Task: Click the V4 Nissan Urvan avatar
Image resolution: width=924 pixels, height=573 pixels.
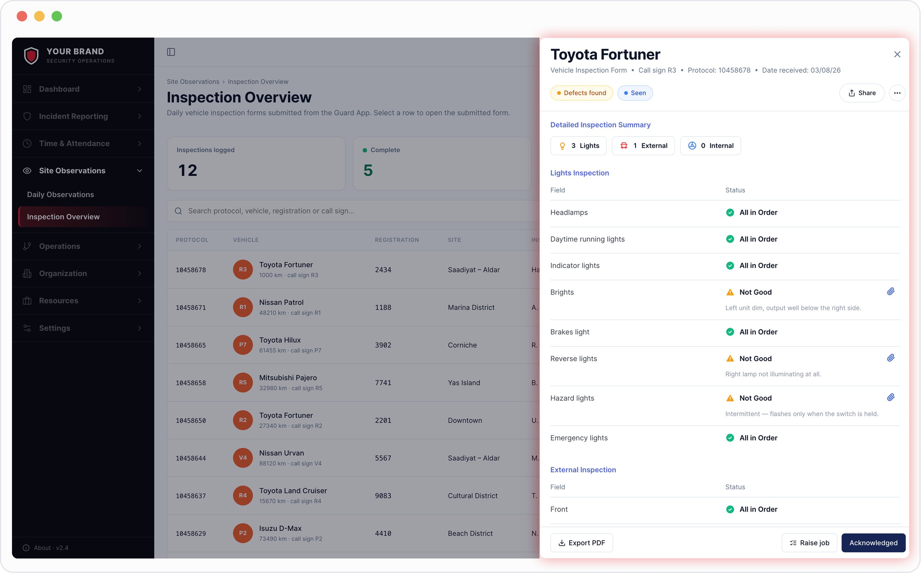Action: tap(243, 458)
